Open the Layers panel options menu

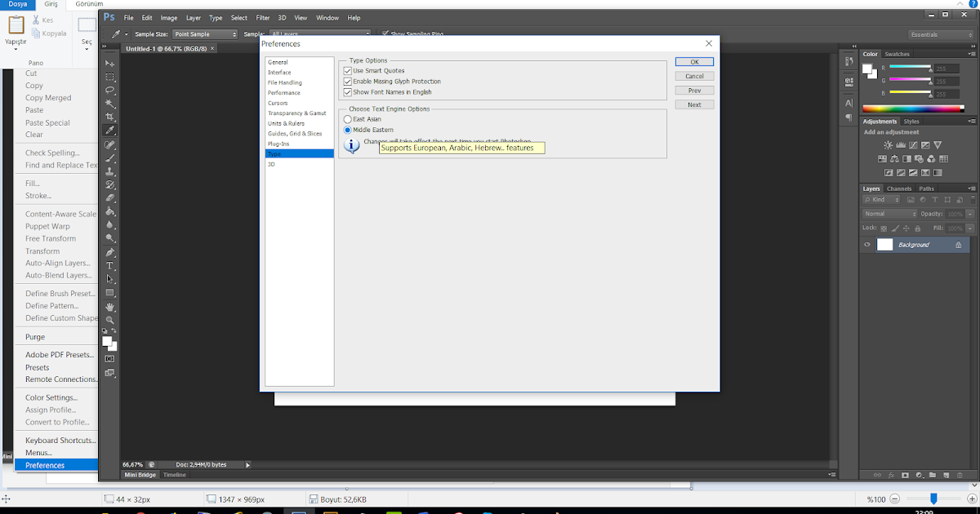970,188
